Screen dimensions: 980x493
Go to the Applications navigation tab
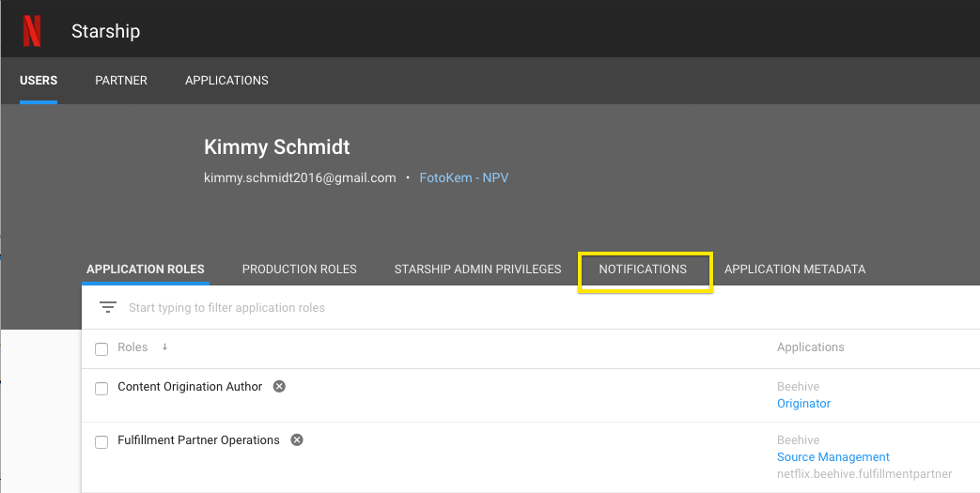226,81
